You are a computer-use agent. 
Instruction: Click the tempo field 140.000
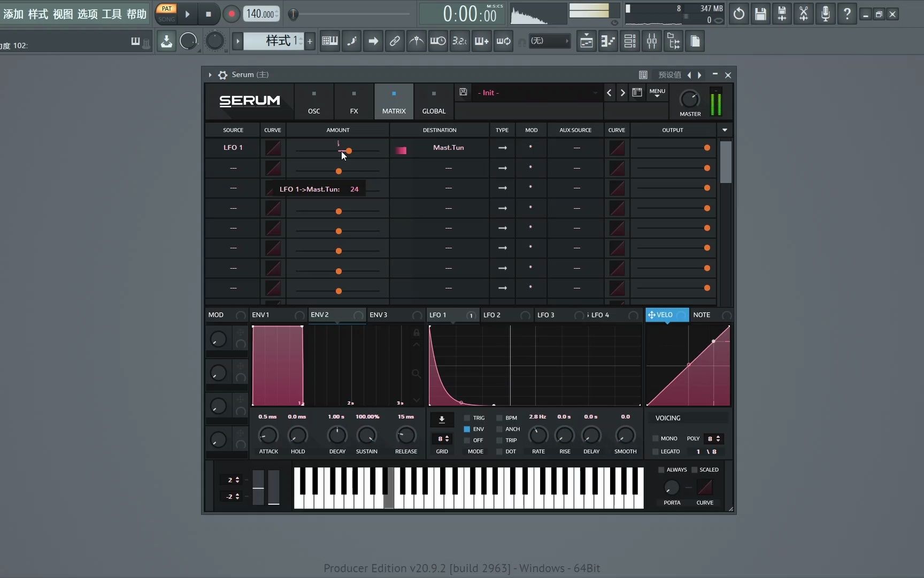click(x=261, y=14)
